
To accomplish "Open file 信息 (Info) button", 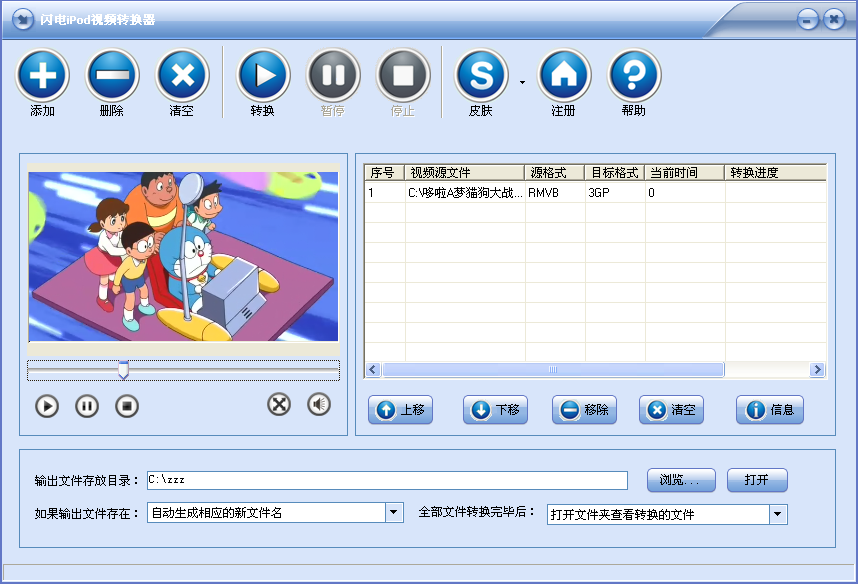I will pos(770,409).
